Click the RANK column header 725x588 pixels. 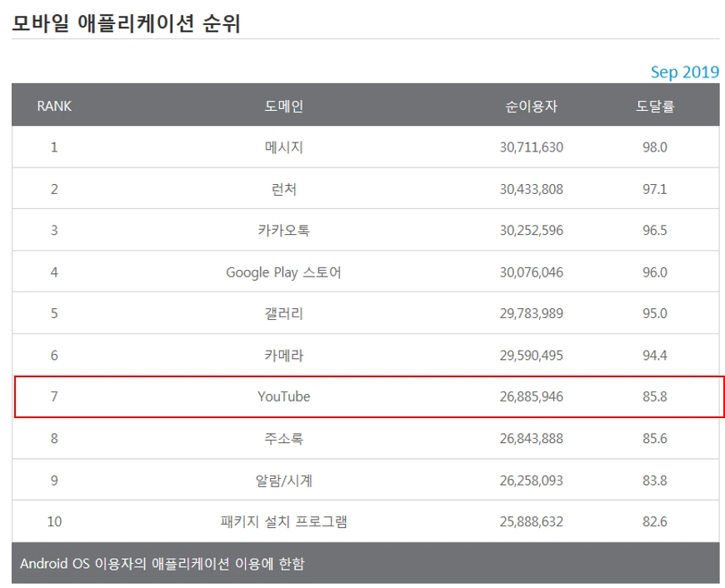53,106
